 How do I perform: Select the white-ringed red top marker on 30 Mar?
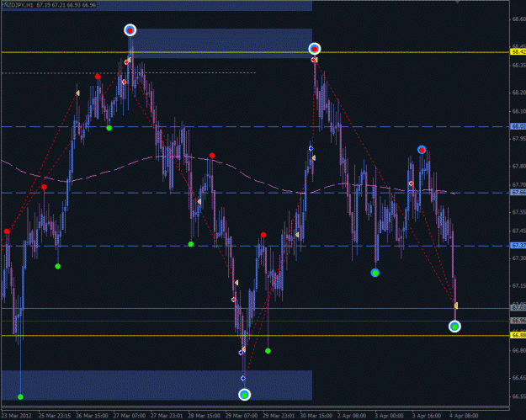(314, 49)
